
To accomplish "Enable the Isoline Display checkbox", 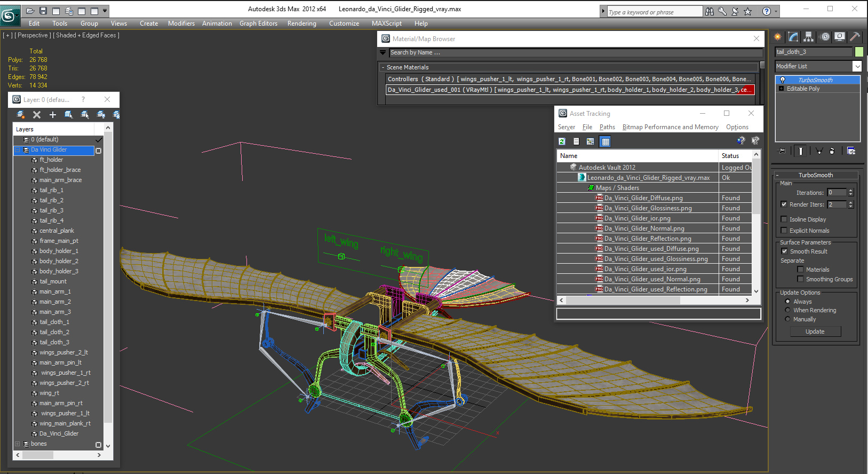I will (x=784, y=219).
